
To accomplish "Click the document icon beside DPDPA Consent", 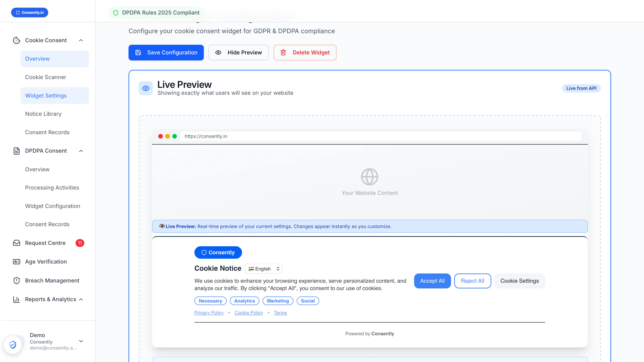I will 17,151.
